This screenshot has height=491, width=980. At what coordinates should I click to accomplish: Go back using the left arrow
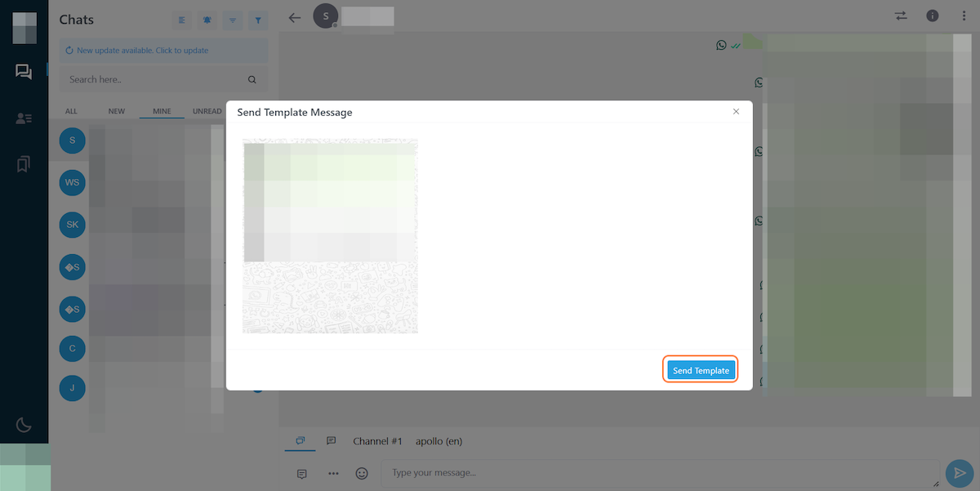pyautogui.click(x=295, y=17)
